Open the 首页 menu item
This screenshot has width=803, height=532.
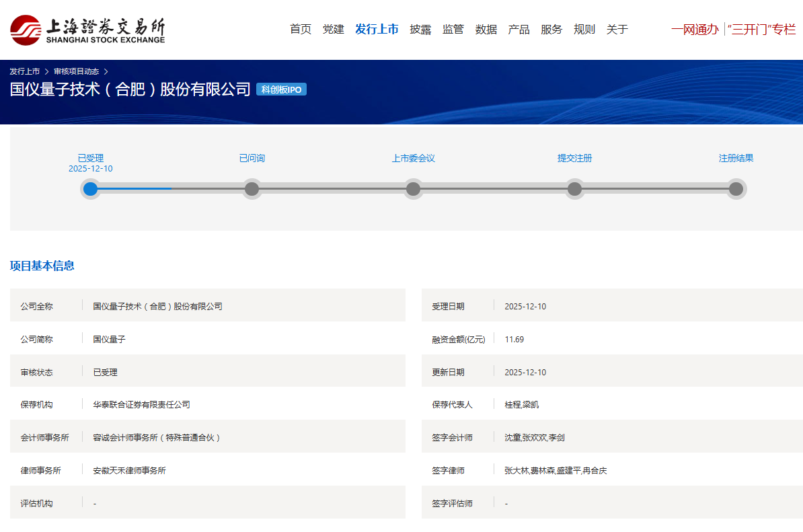tap(301, 29)
